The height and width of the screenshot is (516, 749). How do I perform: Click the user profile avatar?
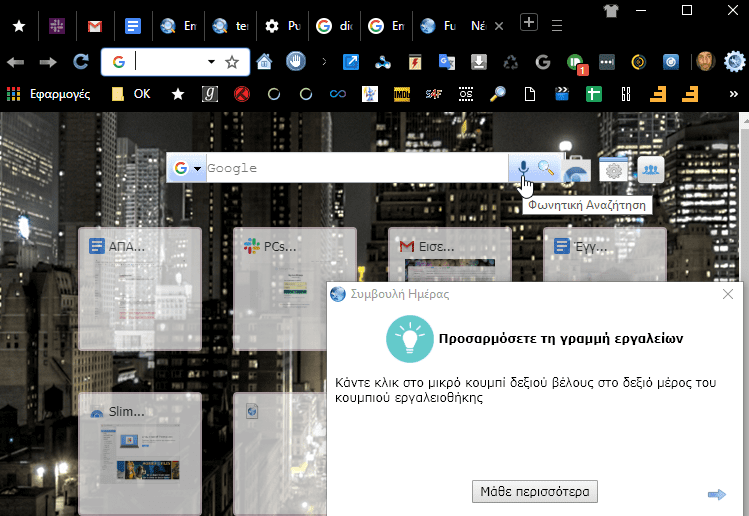(x=706, y=62)
